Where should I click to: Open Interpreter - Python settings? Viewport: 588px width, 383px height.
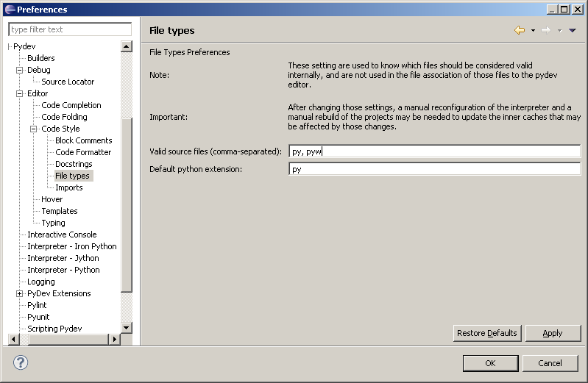tap(63, 270)
